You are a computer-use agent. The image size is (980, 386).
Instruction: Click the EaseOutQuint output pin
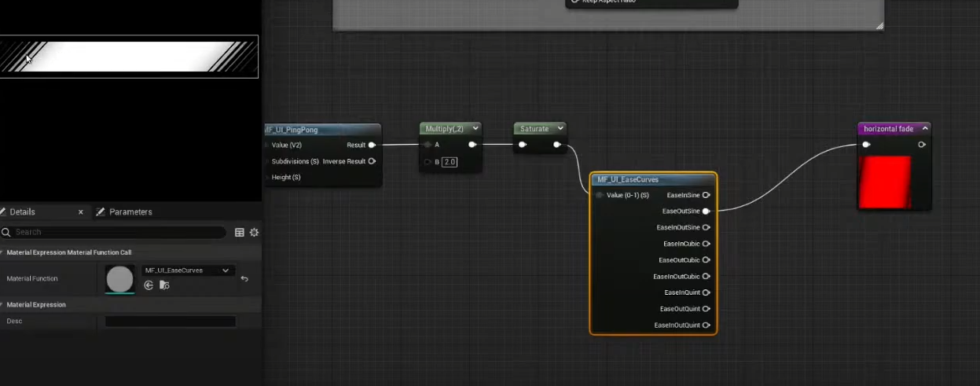[707, 309]
